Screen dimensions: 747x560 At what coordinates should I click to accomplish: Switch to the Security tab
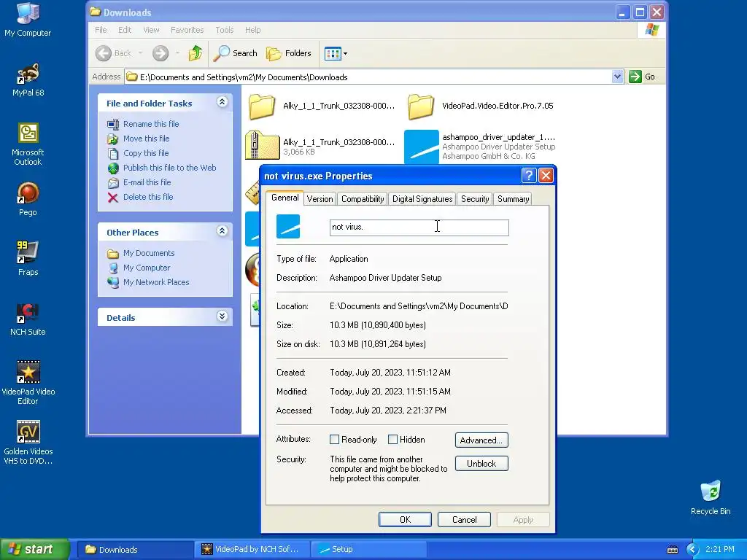click(474, 199)
